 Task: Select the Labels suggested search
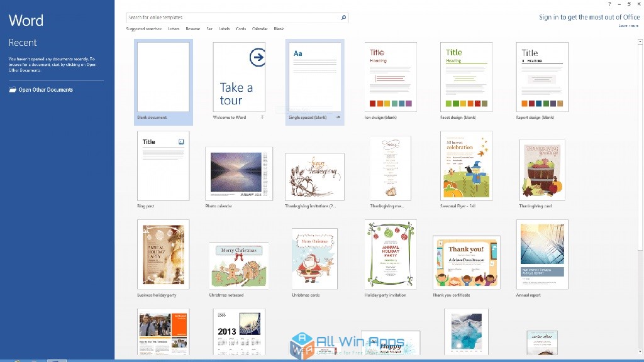coord(224,29)
